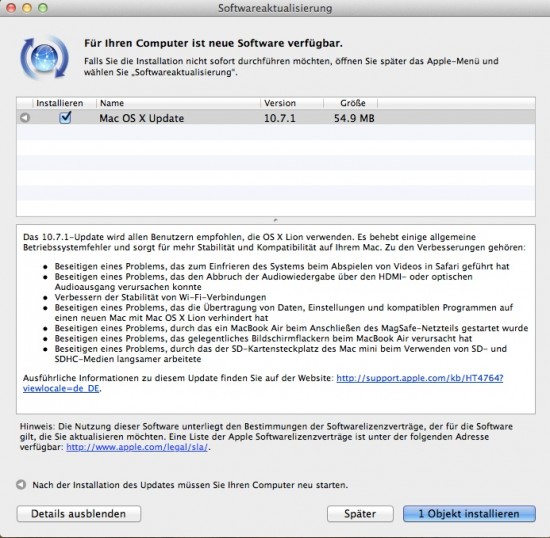This screenshot has height=538, width=550.
Task: Click the 'Verbessern der Stabilität von Wi-Fi-Verbindungen' bullet
Action: click(x=160, y=297)
